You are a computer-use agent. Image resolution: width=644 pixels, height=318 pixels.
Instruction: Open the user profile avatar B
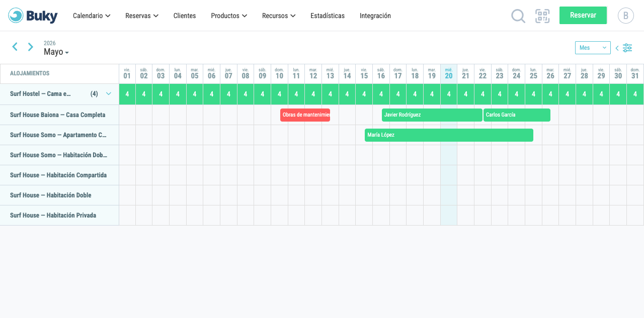[x=625, y=16]
